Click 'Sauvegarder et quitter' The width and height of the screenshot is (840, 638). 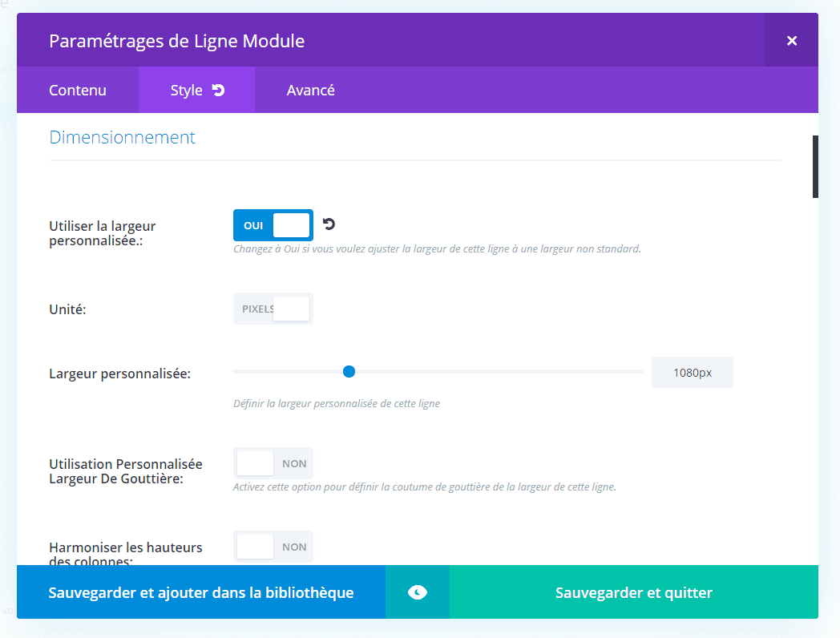point(633,592)
